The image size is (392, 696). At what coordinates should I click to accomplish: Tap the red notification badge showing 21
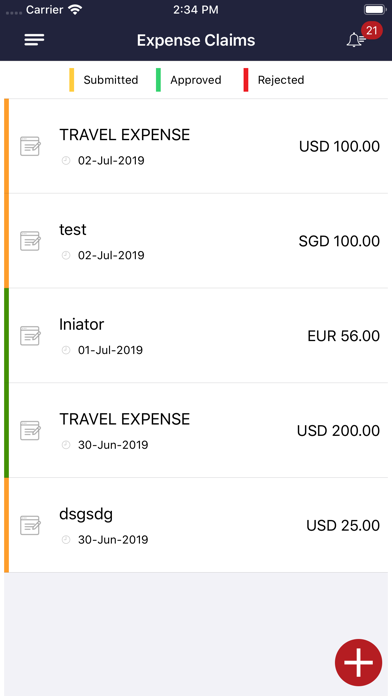(372, 31)
